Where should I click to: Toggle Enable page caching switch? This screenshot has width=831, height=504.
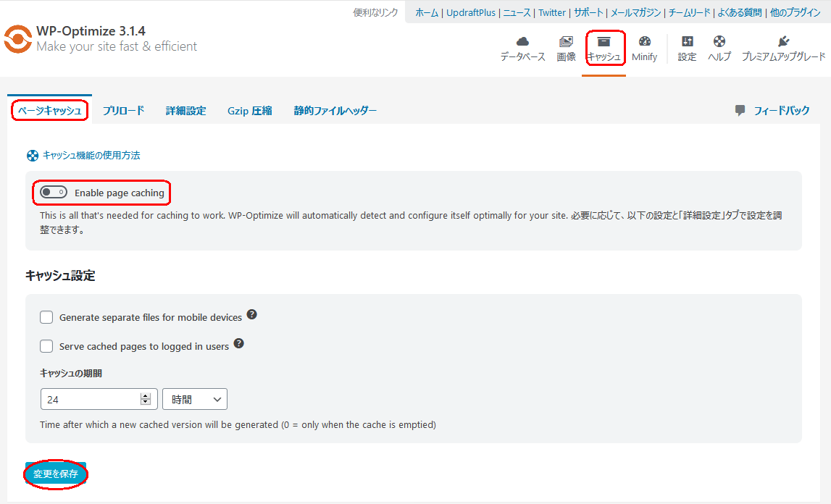[x=54, y=192]
